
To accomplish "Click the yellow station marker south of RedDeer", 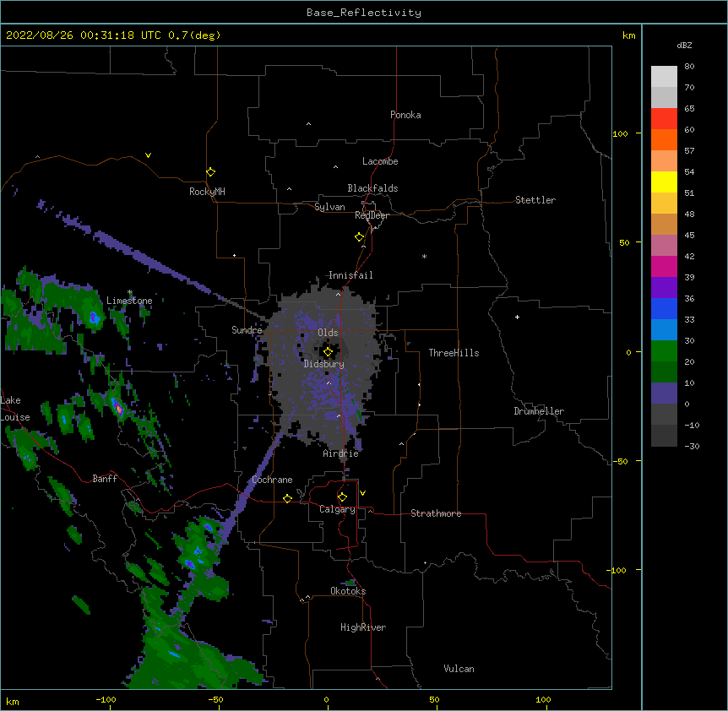I will pos(359,237).
